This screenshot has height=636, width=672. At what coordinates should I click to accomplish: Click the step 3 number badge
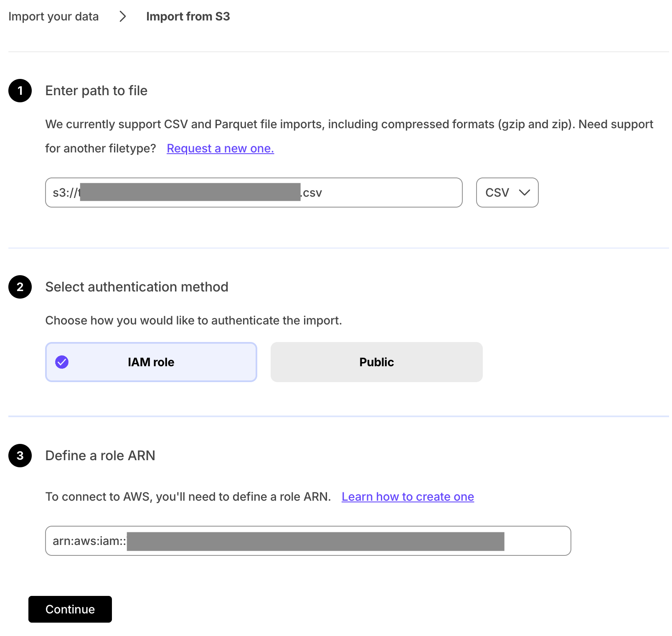pyautogui.click(x=20, y=456)
